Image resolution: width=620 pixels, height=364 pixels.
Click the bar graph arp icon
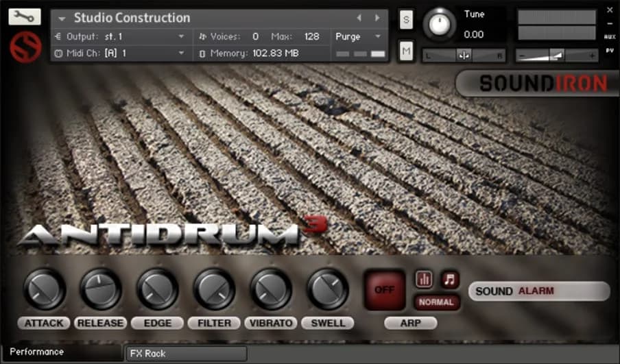[425, 280]
